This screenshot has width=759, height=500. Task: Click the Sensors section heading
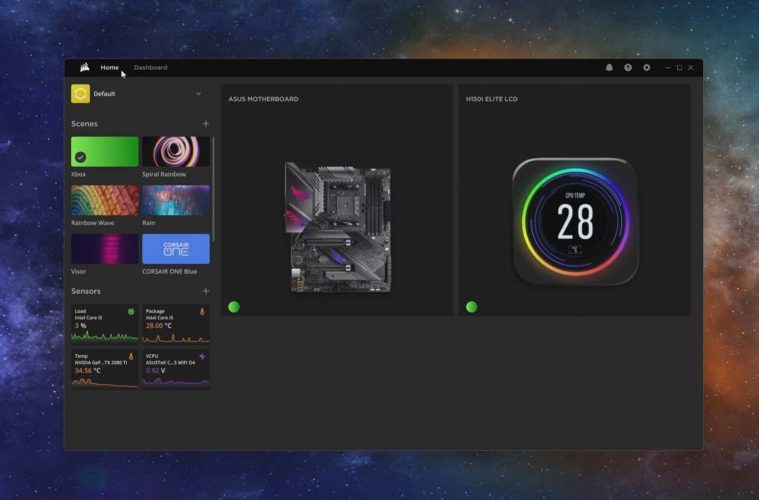pos(86,291)
